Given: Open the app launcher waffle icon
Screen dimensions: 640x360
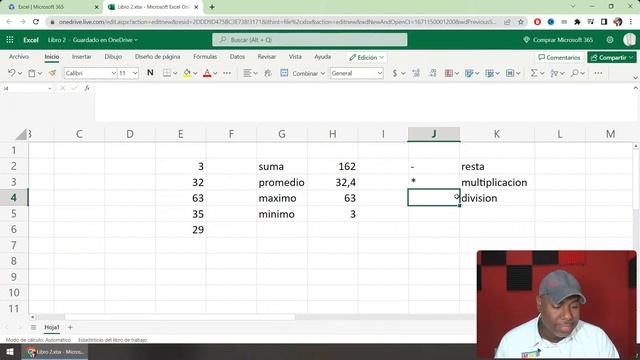Looking at the screenshot, I should (10, 40).
